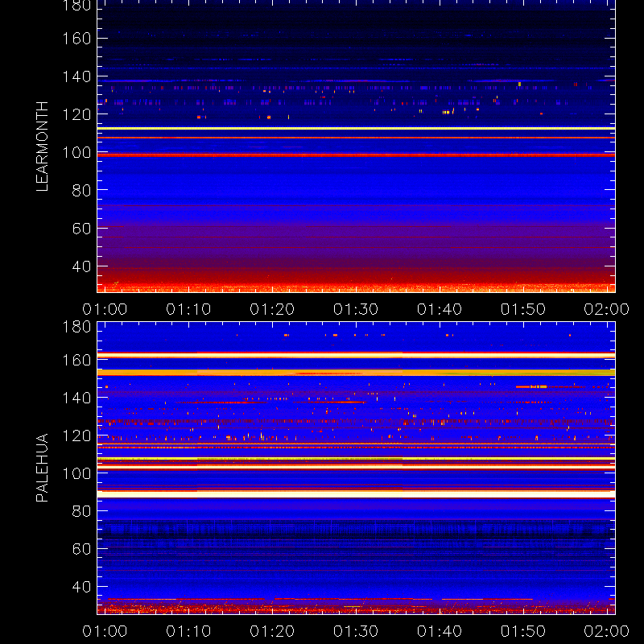This screenshot has height=644, width=644.
Task: Choose the 01:20 time label under PALEHUA plot
Action: coord(272,631)
